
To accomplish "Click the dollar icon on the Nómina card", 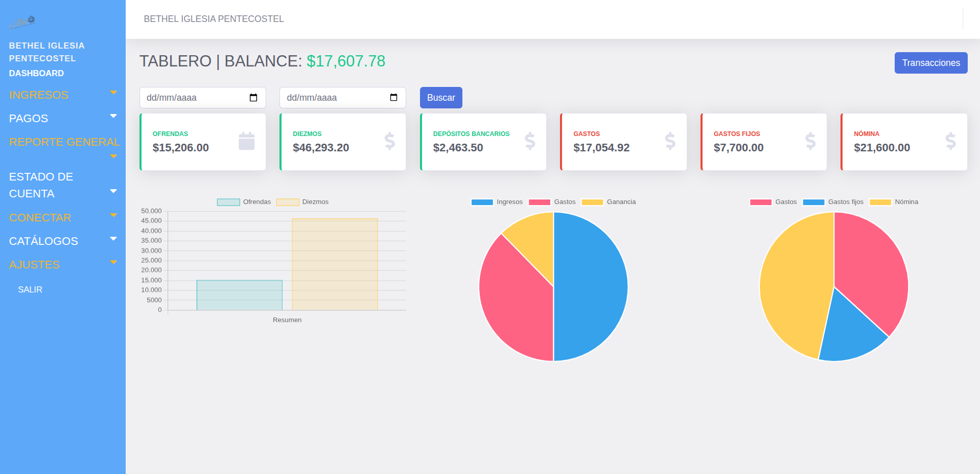I will 950,141.
